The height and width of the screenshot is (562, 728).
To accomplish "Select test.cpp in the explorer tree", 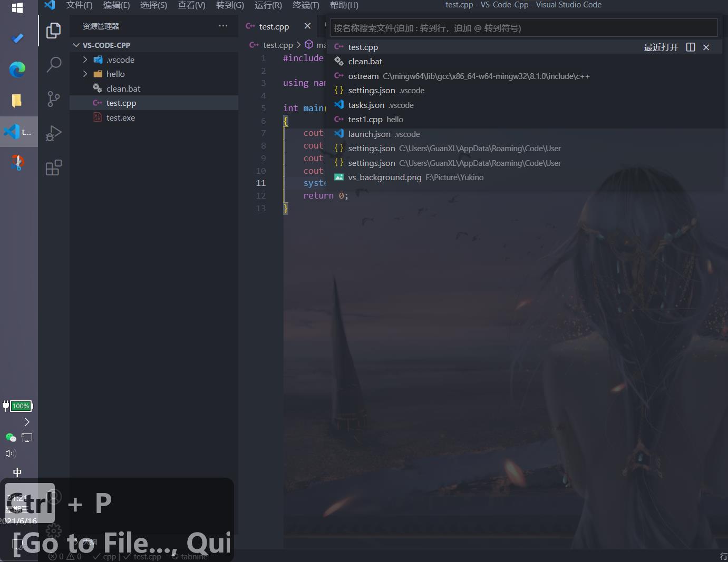I will [x=154, y=103].
